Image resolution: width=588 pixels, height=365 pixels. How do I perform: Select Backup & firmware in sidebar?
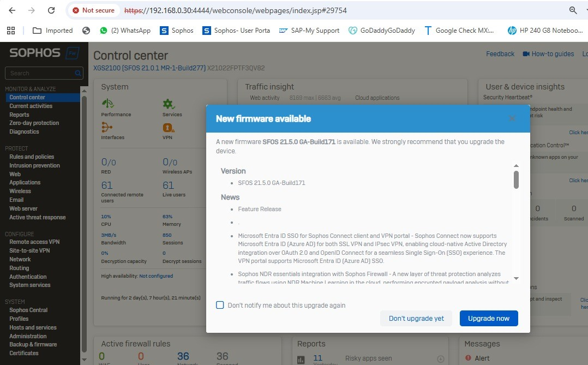(x=33, y=344)
